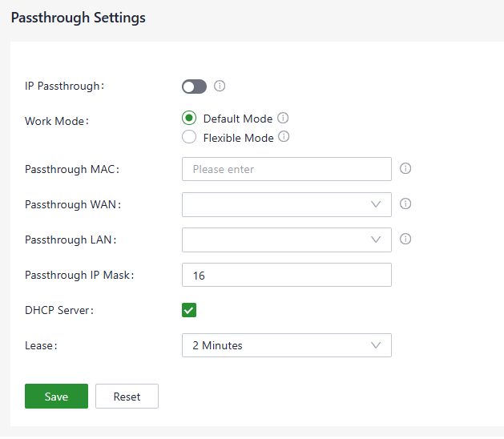Click the Passthrough IP Mask field

point(286,275)
